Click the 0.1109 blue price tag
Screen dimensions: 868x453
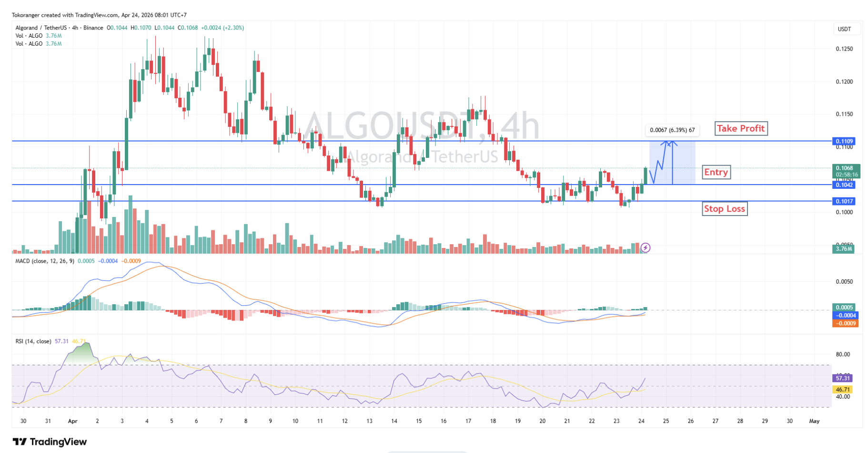844,141
